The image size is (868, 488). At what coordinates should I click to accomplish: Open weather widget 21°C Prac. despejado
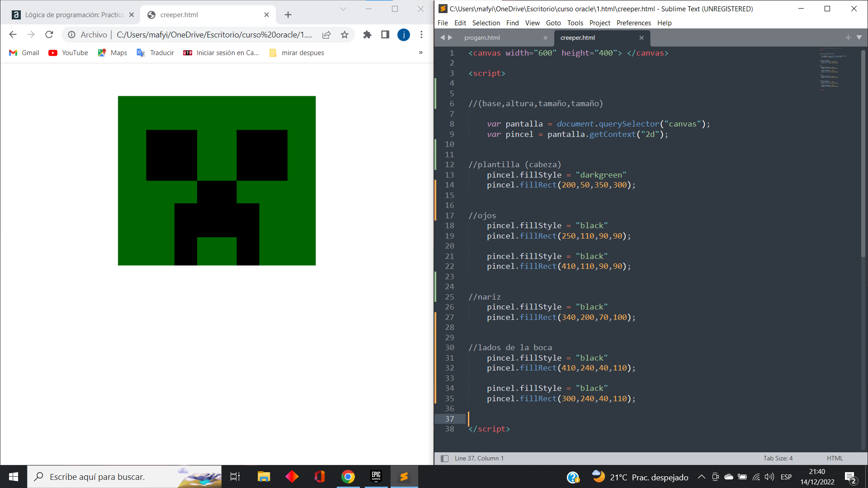(x=641, y=477)
